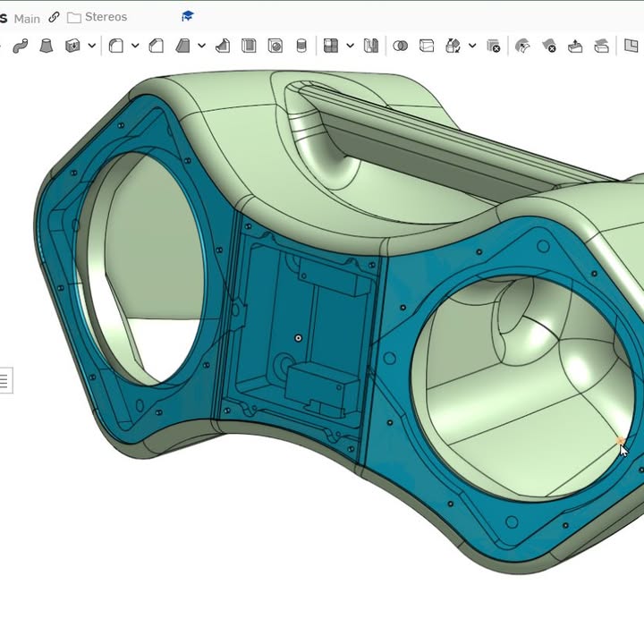Select the Delete part tool
Screen dimensions: 644x644
493,46
